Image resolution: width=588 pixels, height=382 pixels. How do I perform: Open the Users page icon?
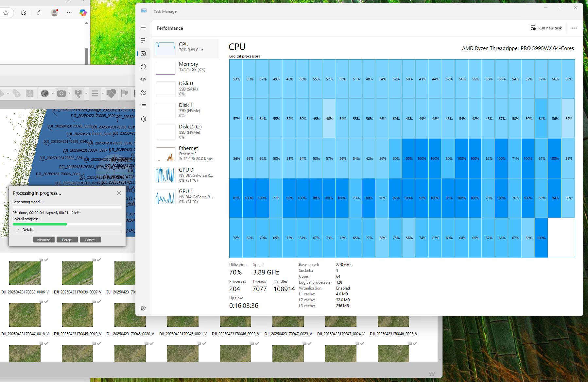(x=143, y=93)
